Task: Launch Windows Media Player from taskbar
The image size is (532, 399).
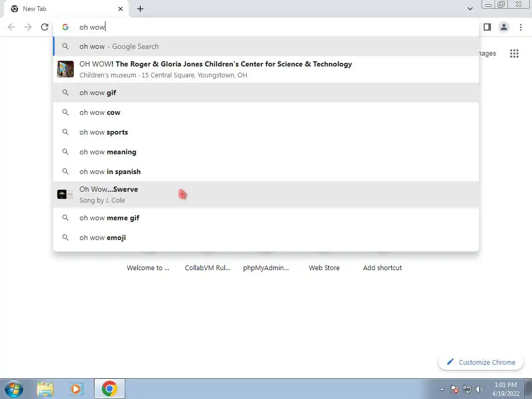Action: click(x=77, y=389)
